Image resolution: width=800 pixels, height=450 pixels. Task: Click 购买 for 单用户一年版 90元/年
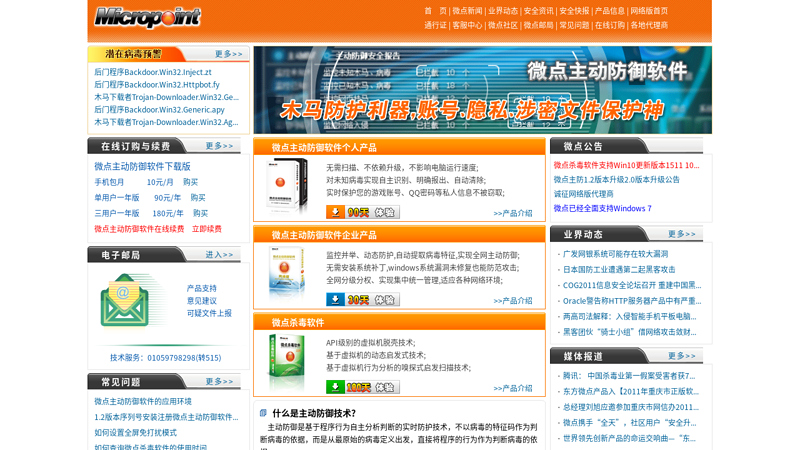coord(198,197)
